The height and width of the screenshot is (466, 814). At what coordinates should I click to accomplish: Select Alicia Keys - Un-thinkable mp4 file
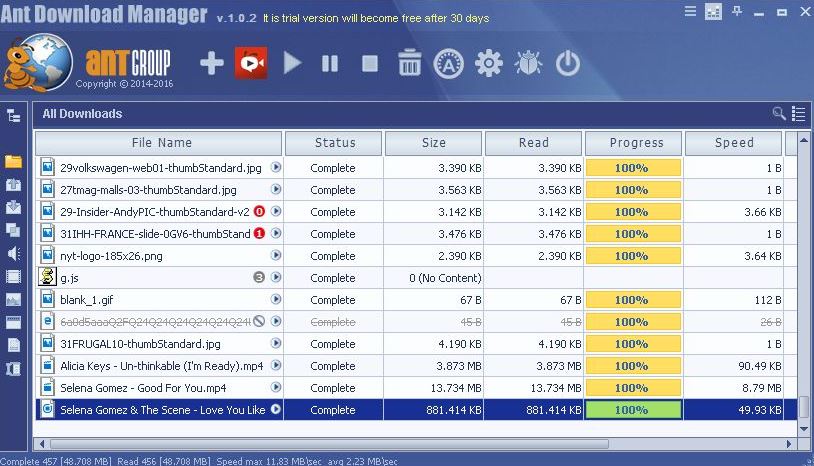(161, 366)
